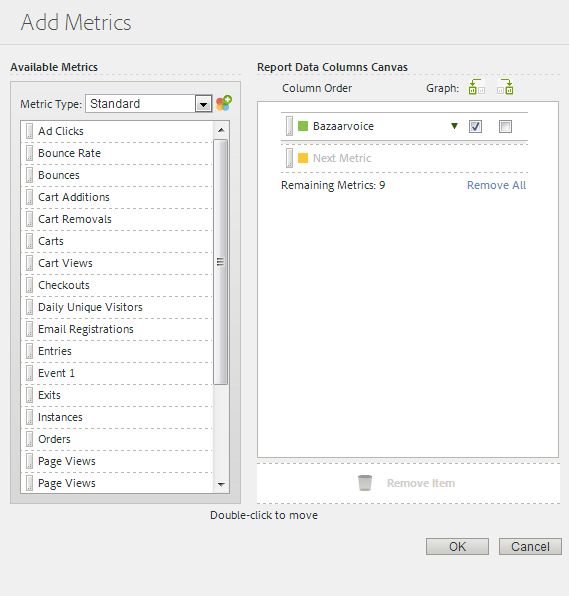The width and height of the screenshot is (569, 596).
Task: Click the drag handle beside Instances
Action: 29,417
